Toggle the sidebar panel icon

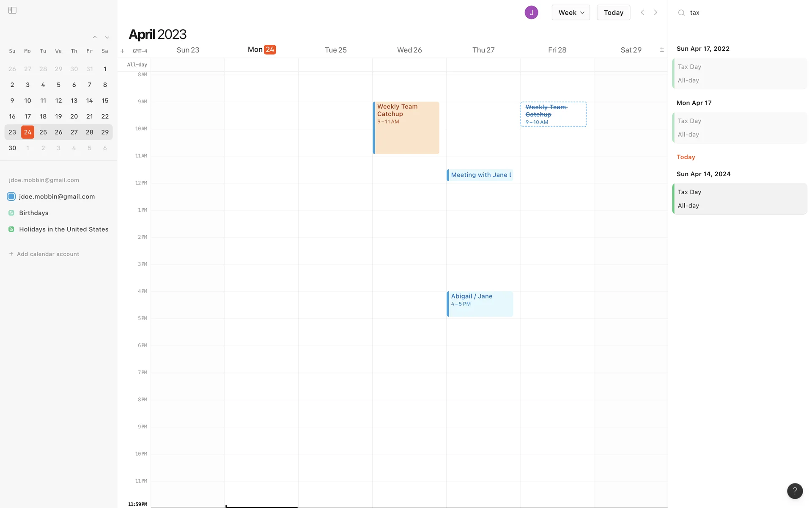12,10
